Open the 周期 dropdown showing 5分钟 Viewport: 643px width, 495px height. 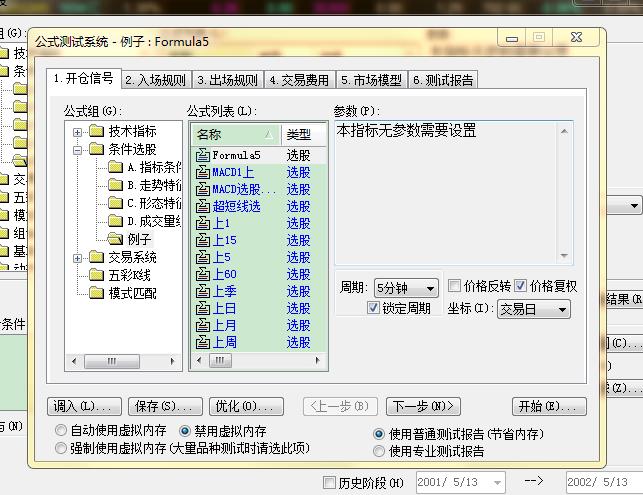click(x=406, y=288)
